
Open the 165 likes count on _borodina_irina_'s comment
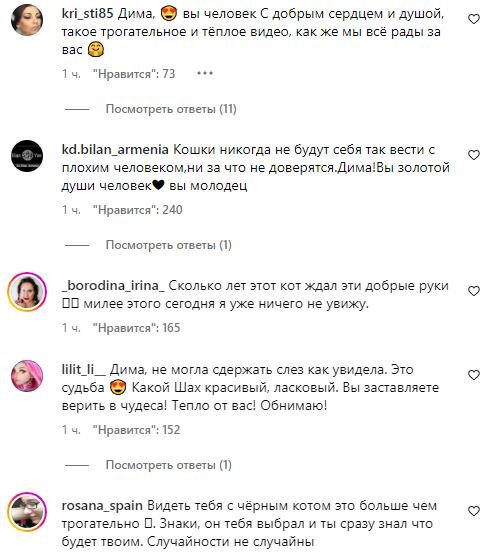pos(136,328)
